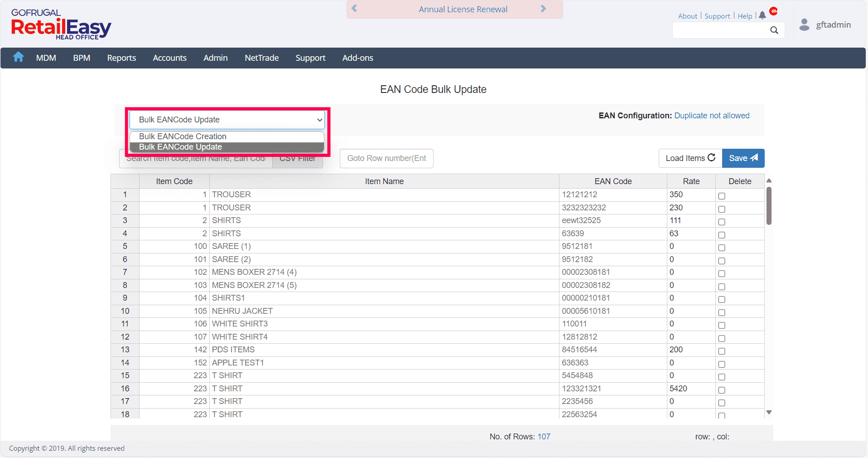Open the Admin menu
This screenshot has width=868, height=458.
click(x=216, y=58)
